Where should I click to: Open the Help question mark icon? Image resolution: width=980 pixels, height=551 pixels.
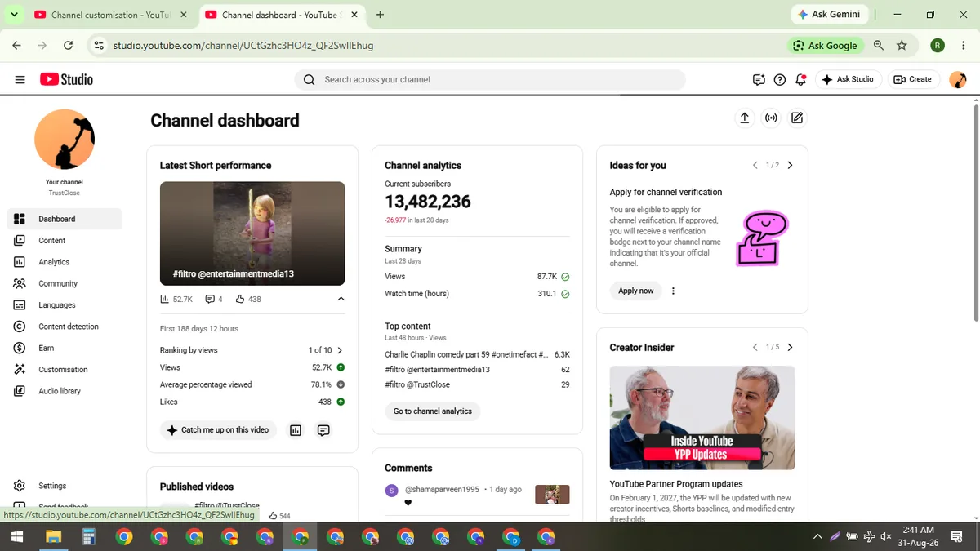coord(780,79)
